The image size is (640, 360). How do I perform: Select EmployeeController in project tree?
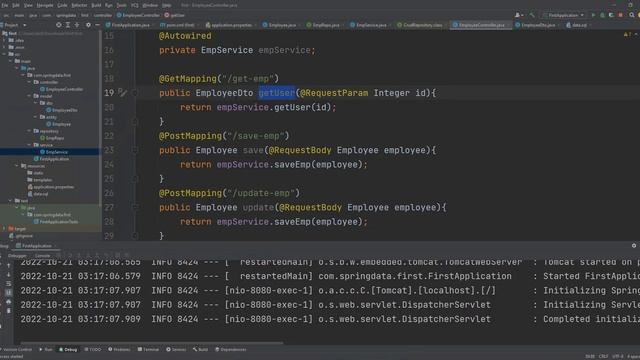pos(62,89)
